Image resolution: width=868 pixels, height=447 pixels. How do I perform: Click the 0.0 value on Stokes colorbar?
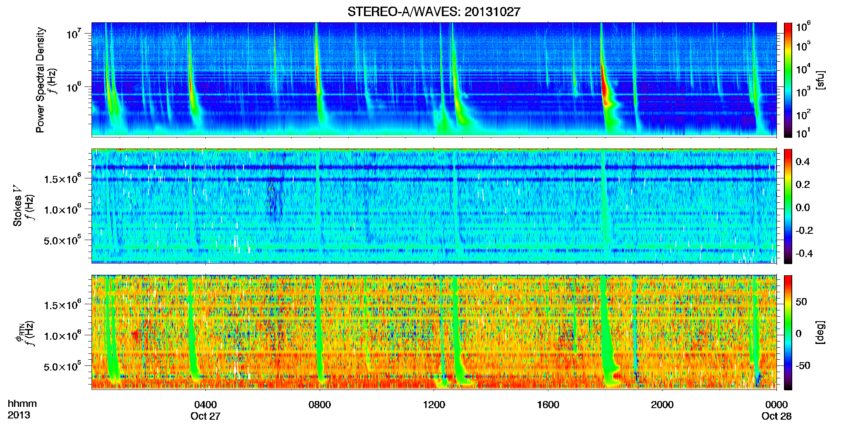point(803,207)
